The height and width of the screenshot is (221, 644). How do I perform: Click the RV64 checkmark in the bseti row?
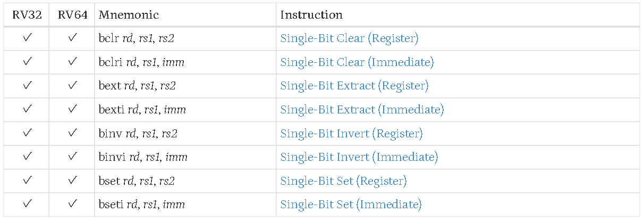(72, 204)
